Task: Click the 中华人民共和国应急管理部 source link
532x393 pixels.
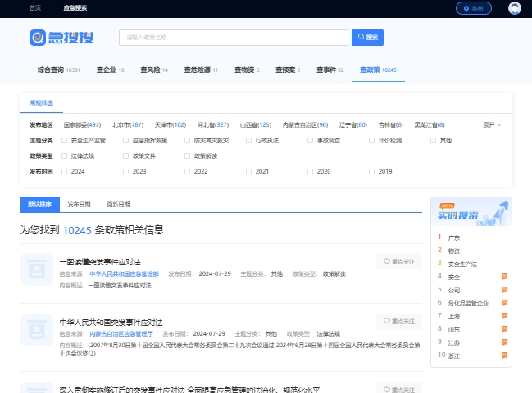Action: click(x=124, y=273)
